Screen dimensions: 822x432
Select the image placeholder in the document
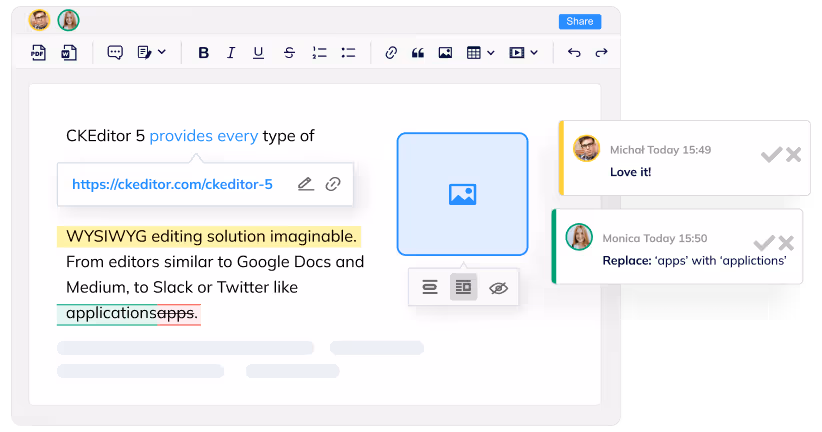462,194
